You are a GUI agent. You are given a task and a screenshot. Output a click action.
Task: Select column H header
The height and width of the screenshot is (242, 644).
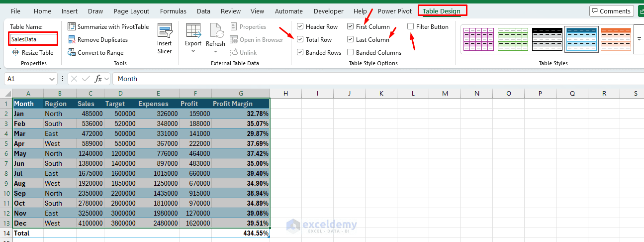click(286, 94)
